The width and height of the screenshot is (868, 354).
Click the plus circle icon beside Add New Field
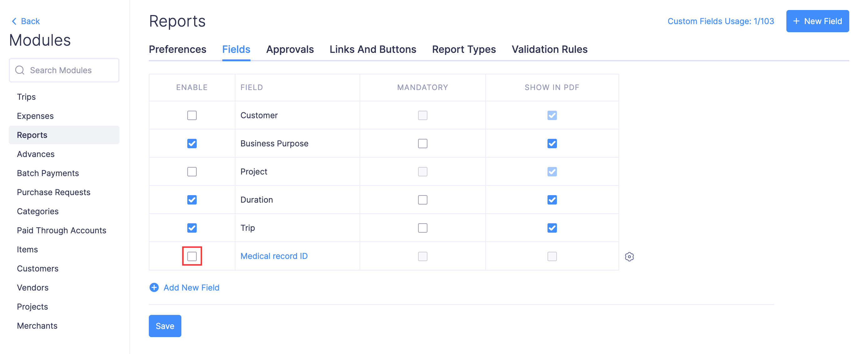pos(154,287)
